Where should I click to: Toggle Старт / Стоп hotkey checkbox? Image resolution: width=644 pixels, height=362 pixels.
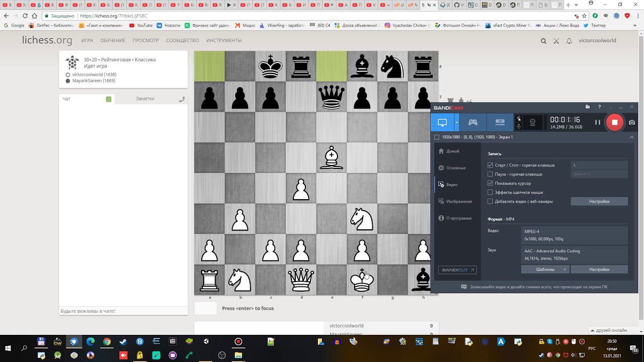490,165
